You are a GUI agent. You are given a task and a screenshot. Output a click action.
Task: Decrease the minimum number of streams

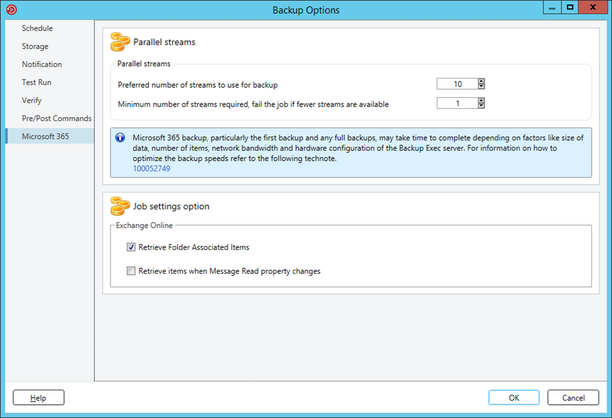click(x=481, y=105)
